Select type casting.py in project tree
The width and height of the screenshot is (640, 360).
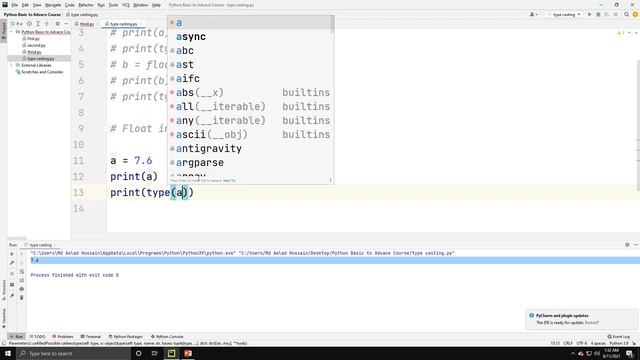(x=39, y=59)
